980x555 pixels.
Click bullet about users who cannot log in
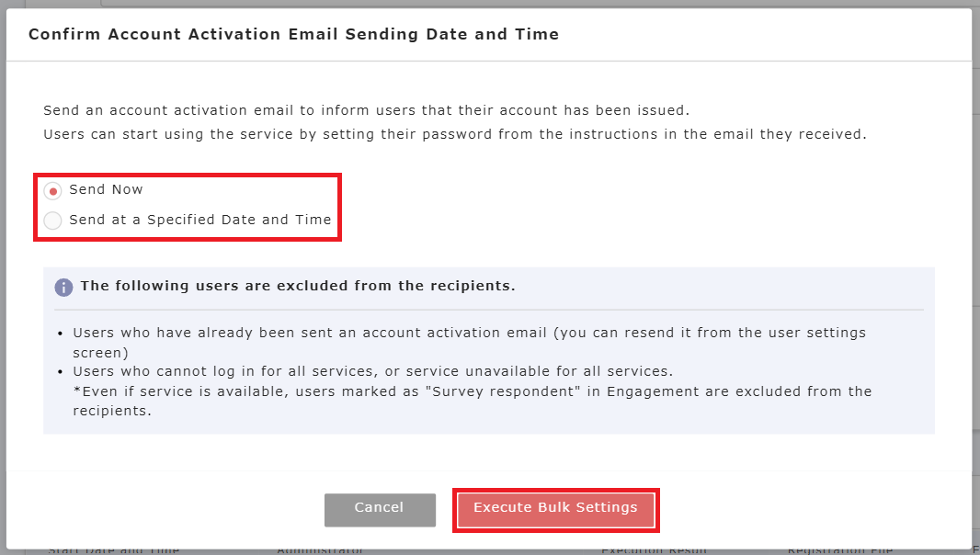click(x=372, y=371)
